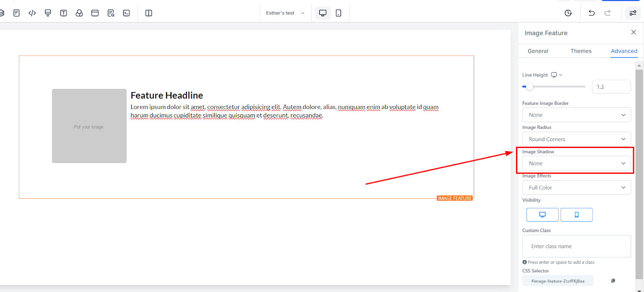Click the window layout icon in toolbar

tap(95, 13)
